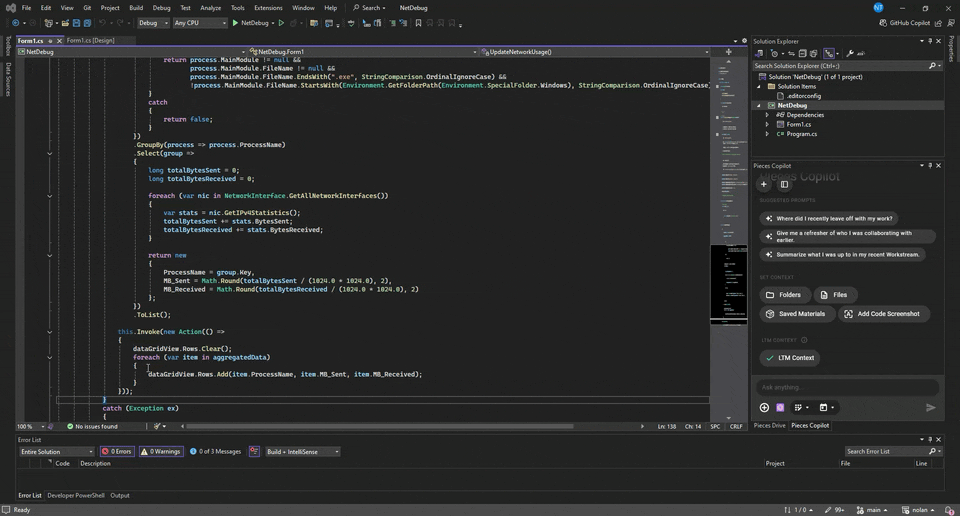Click Collapse All icon in Solution Explorer
Viewport: 960px width, 516px height.
803,53
